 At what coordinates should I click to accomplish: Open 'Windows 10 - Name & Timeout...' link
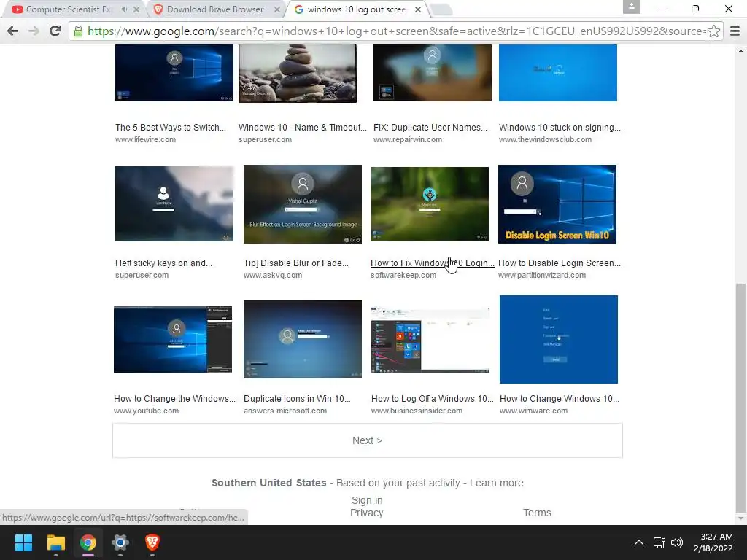click(303, 127)
